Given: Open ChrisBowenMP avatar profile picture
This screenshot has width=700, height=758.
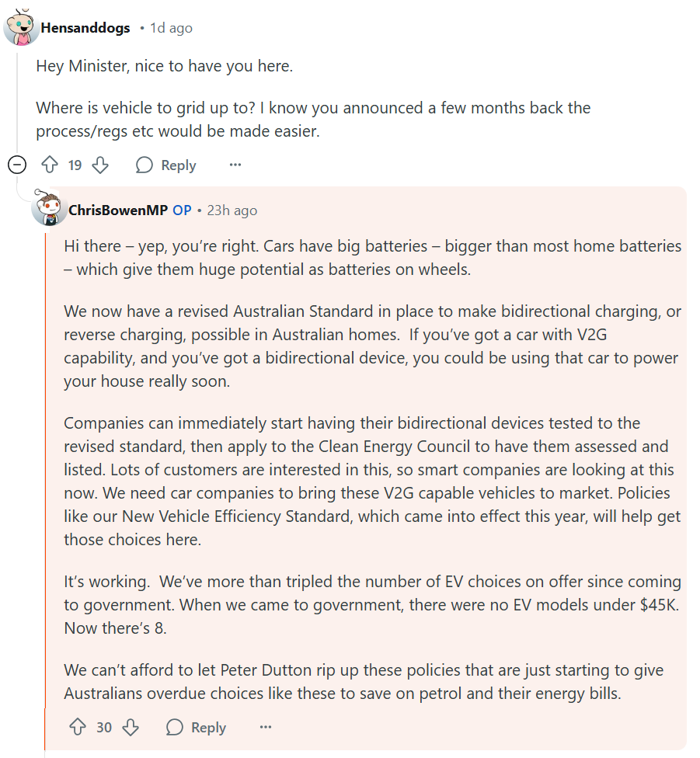Looking at the screenshot, I should pyautogui.click(x=48, y=210).
